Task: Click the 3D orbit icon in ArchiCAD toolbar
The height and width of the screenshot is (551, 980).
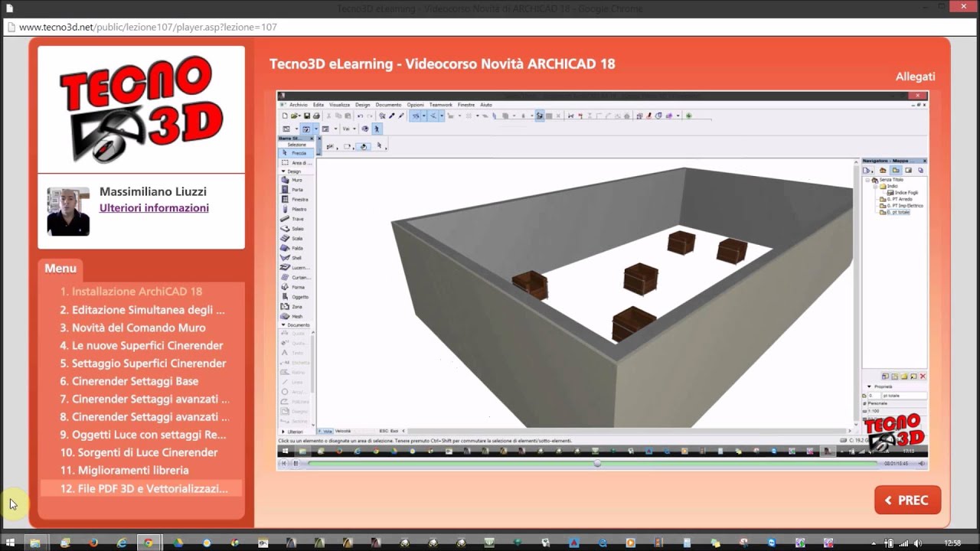Action: click(365, 129)
